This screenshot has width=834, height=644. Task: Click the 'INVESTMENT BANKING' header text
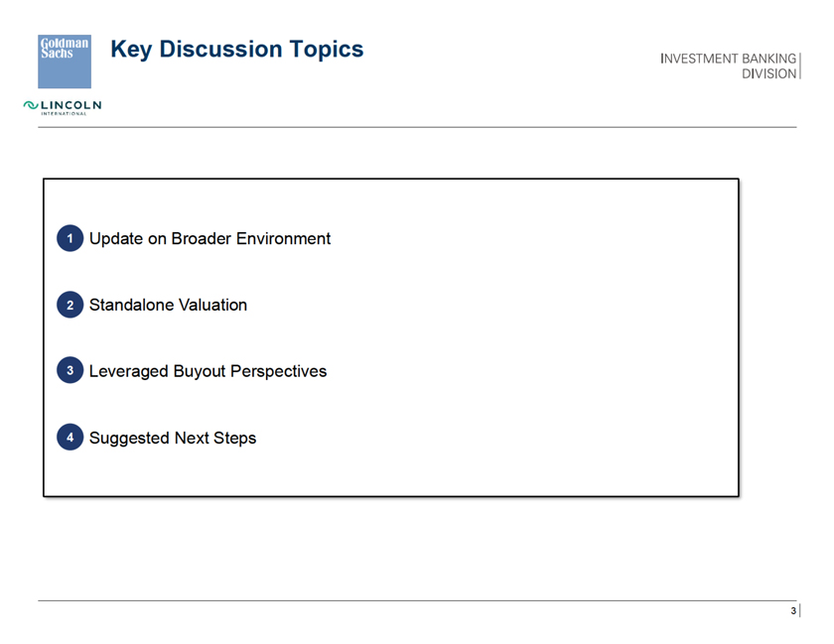(728, 60)
